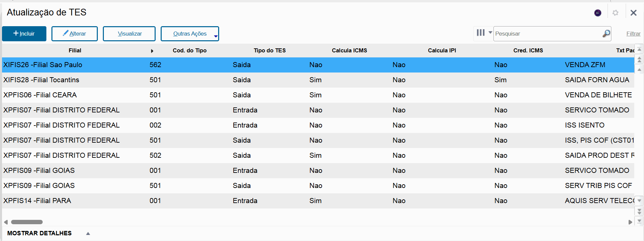Screen dimensions: 644x241
Task: Click the purple circular logo icon
Action: tap(598, 13)
